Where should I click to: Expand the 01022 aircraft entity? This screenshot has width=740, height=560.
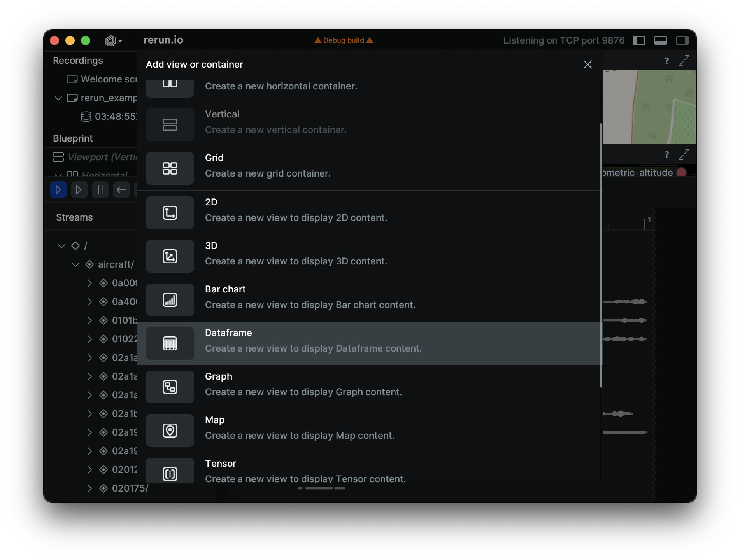click(89, 339)
